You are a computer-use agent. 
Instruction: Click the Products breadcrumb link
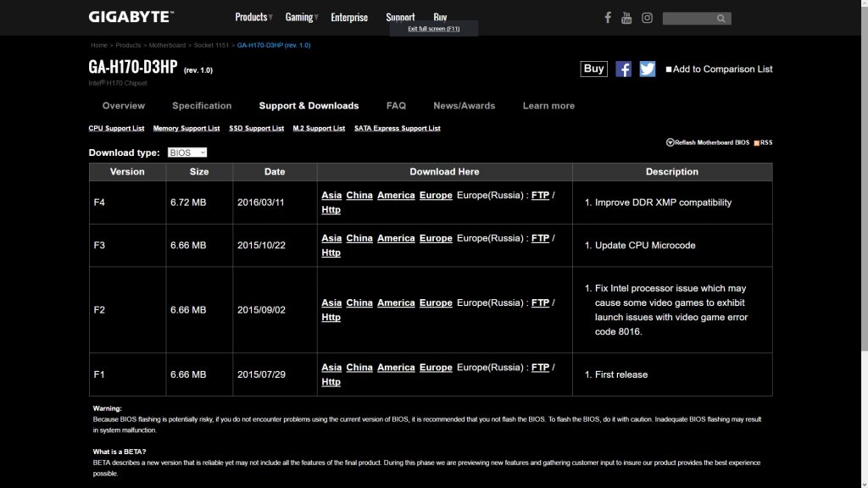pyautogui.click(x=128, y=46)
